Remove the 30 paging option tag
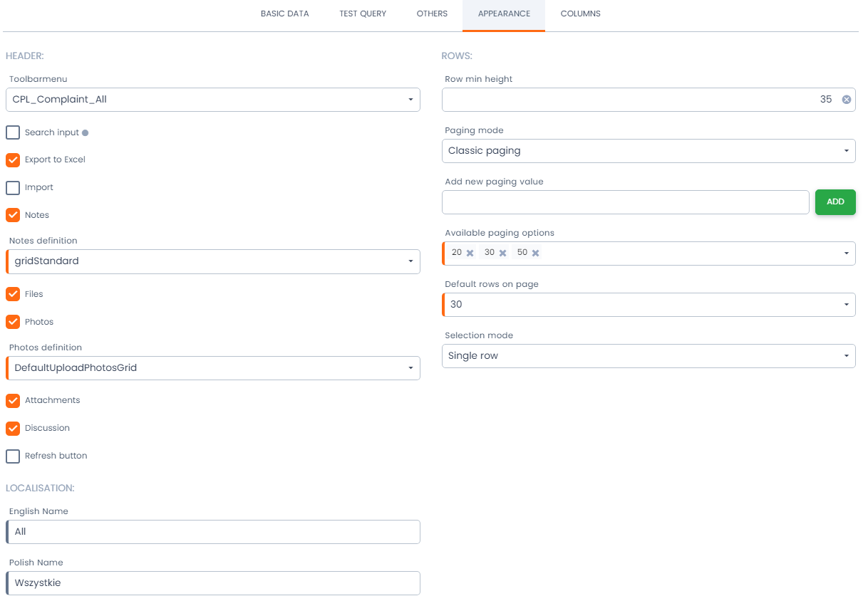 (502, 253)
